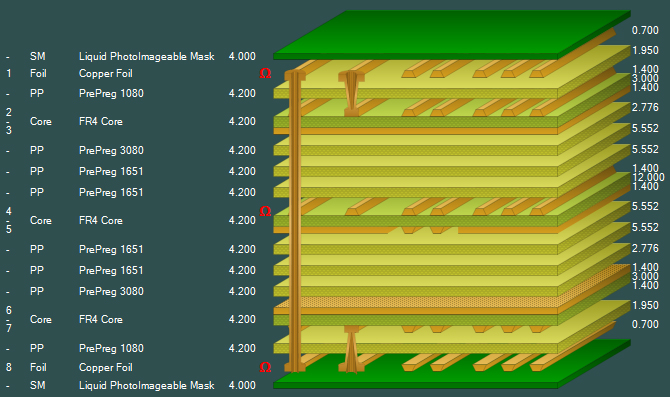Click the Foil type label for layer 1
The width and height of the screenshot is (670, 397).
[x=38, y=74]
